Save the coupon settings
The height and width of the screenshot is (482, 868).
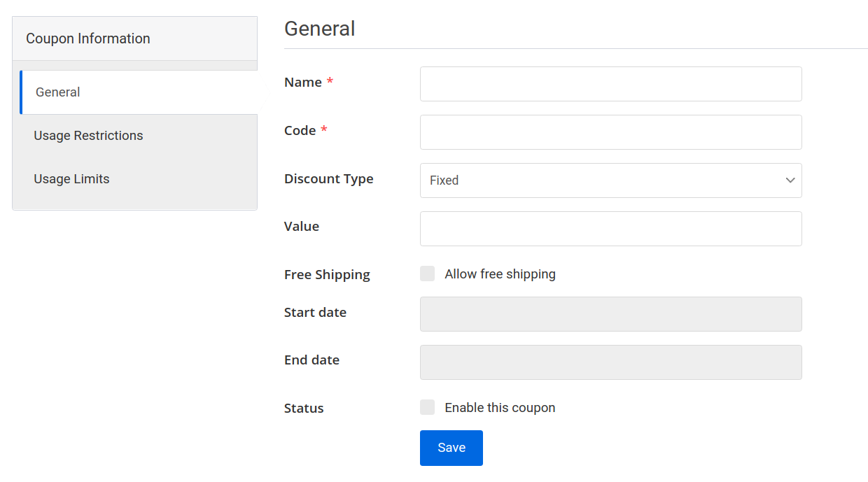(x=451, y=448)
